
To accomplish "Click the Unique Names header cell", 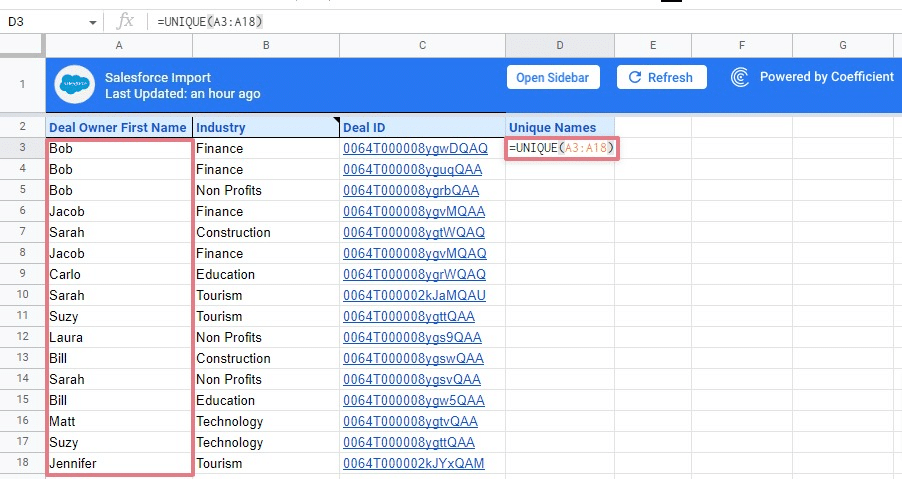I will [559, 127].
